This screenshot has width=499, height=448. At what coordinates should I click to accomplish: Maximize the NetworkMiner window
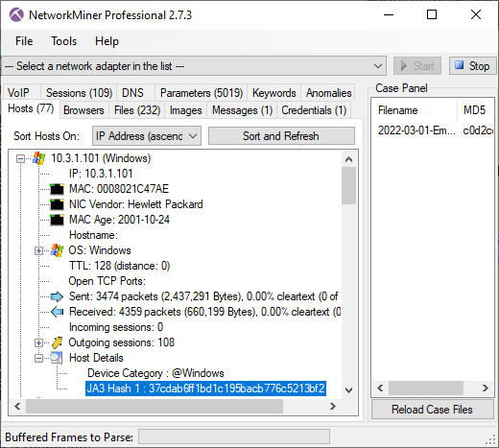click(x=432, y=14)
